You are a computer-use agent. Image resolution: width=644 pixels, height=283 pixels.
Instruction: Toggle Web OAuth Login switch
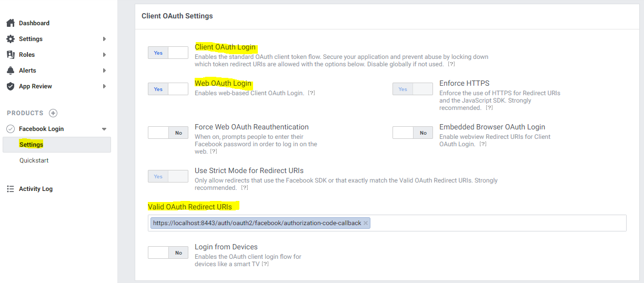coord(168,89)
